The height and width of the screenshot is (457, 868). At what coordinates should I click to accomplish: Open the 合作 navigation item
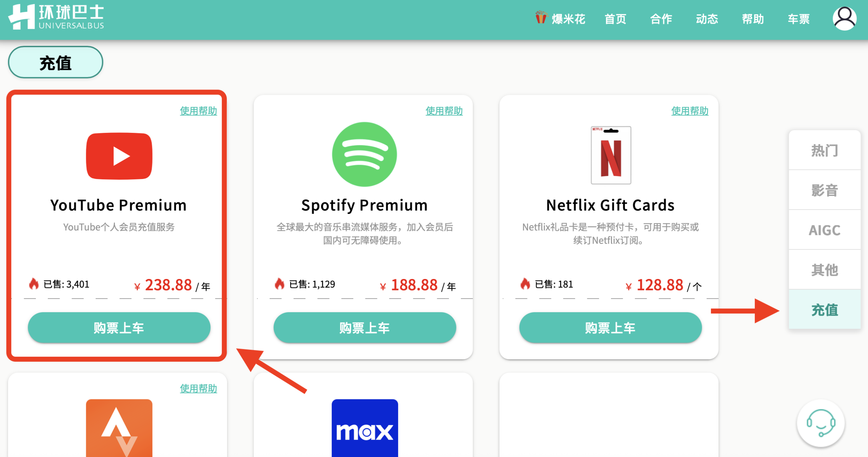click(x=661, y=19)
